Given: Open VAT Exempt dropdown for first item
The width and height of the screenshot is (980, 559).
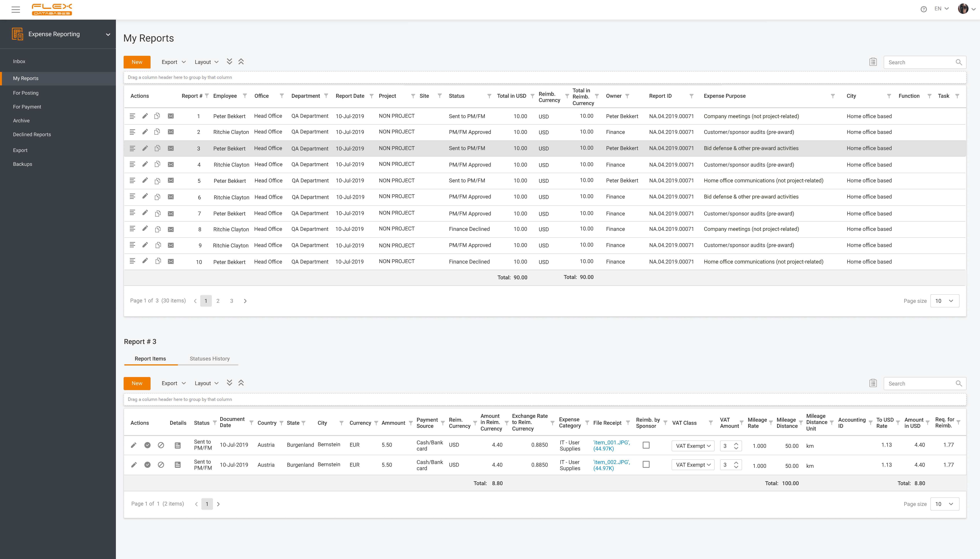Looking at the screenshot, I should pyautogui.click(x=693, y=446).
